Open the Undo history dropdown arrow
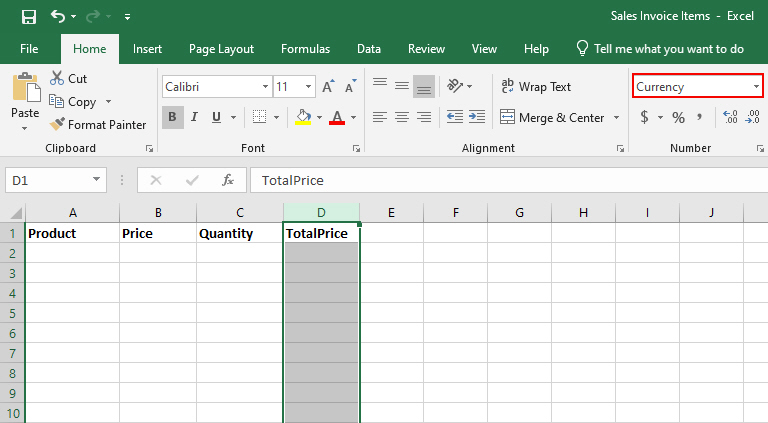The width and height of the screenshot is (768, 423). pyautogui.click(x=73, y=17)
